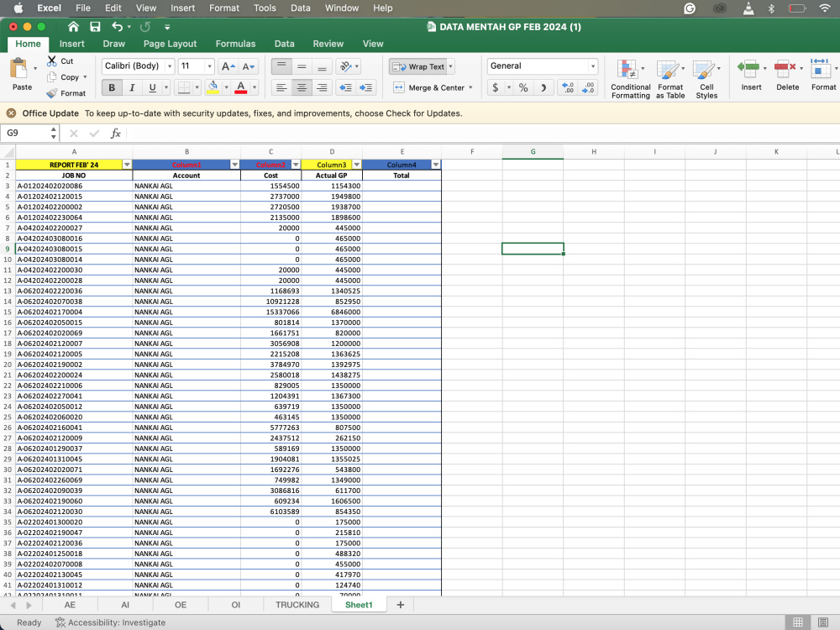
Task: Open filter dropdown for Column3 header
Action: [357, 165]
